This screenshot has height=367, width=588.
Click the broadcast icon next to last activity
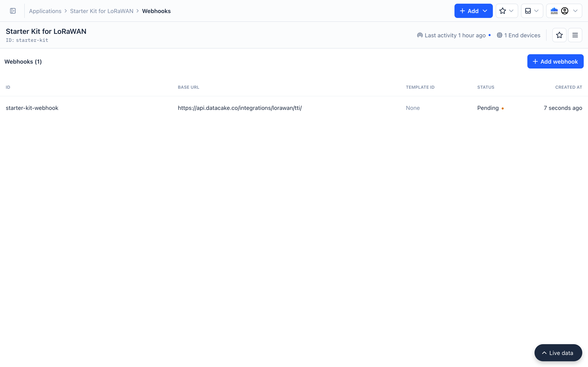click(420, 35)
